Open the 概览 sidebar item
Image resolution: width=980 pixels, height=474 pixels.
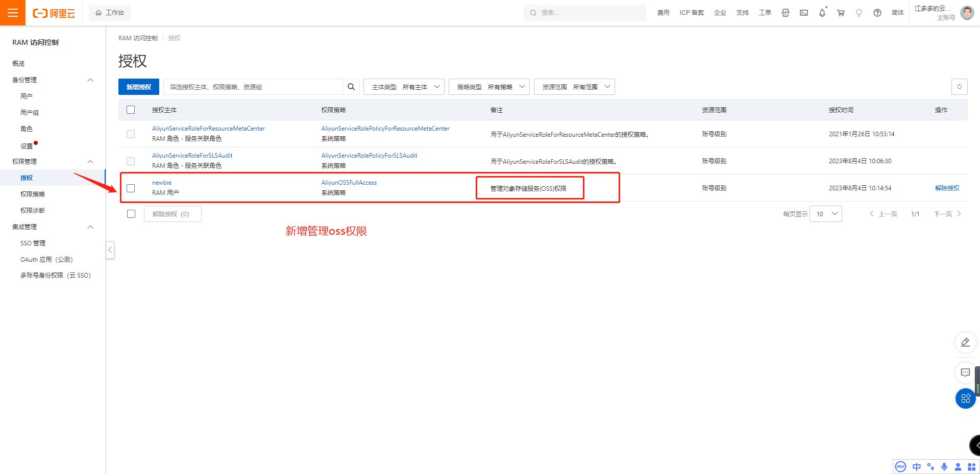coord(18,64)
